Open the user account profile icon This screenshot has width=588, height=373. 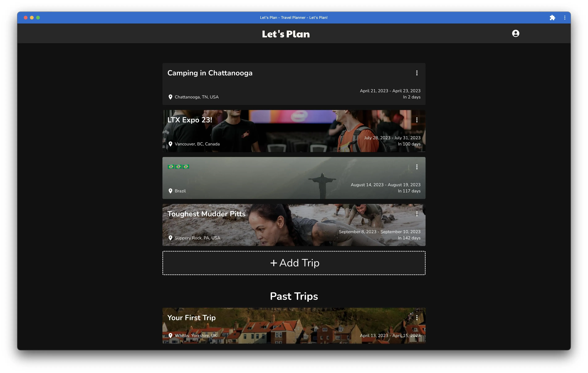(x=516, y=33)
